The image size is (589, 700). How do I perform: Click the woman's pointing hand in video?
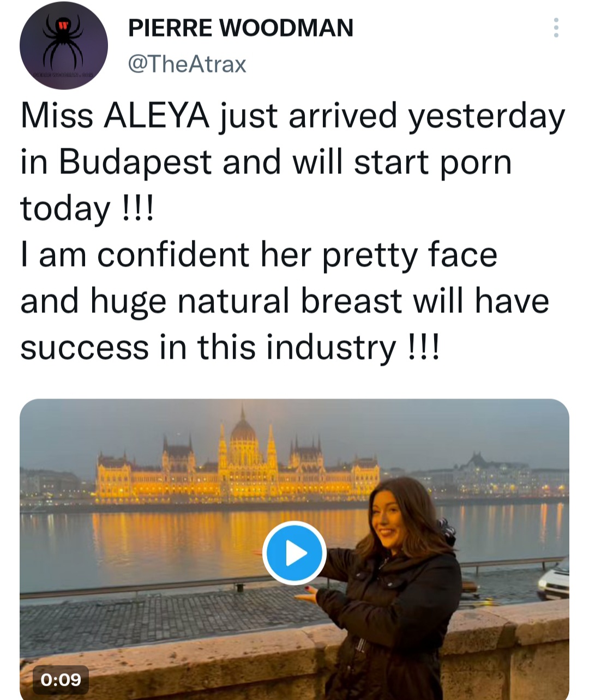tap(307, 596)
